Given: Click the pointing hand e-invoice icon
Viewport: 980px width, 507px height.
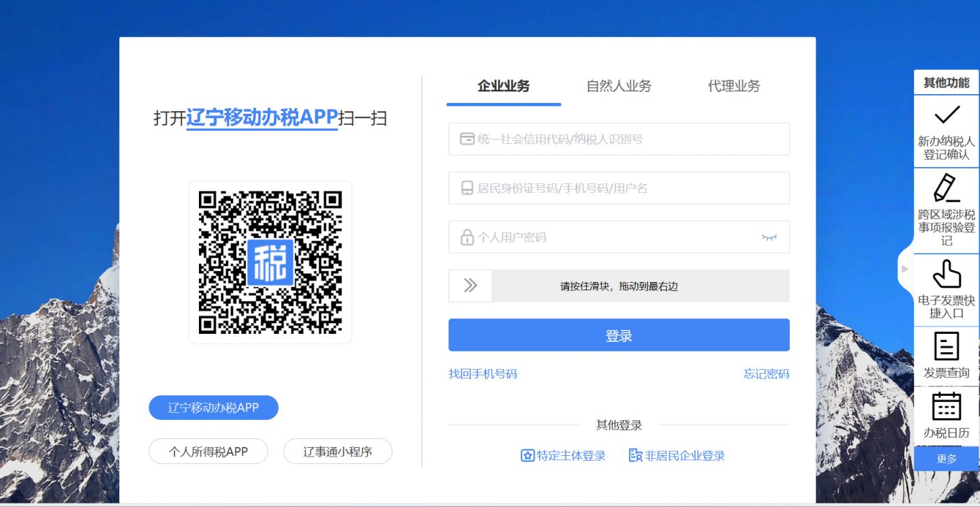Looking at the screenshot, I should coord(947,274).
